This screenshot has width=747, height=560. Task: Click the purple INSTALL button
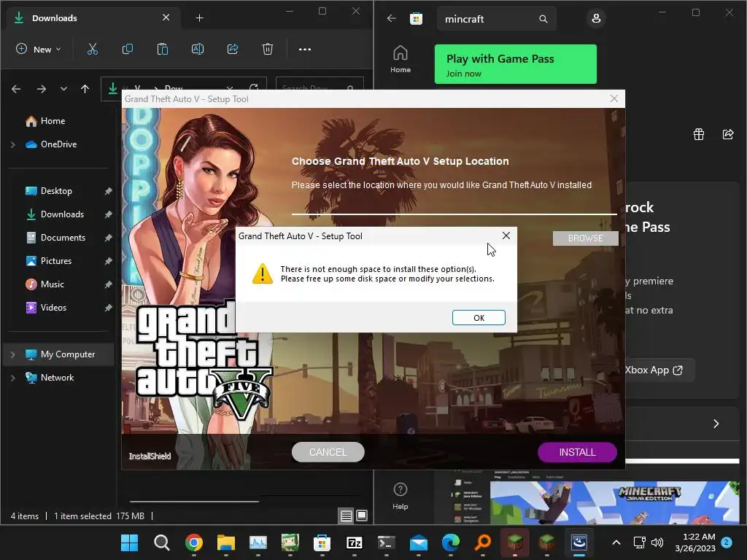(577, 452)
